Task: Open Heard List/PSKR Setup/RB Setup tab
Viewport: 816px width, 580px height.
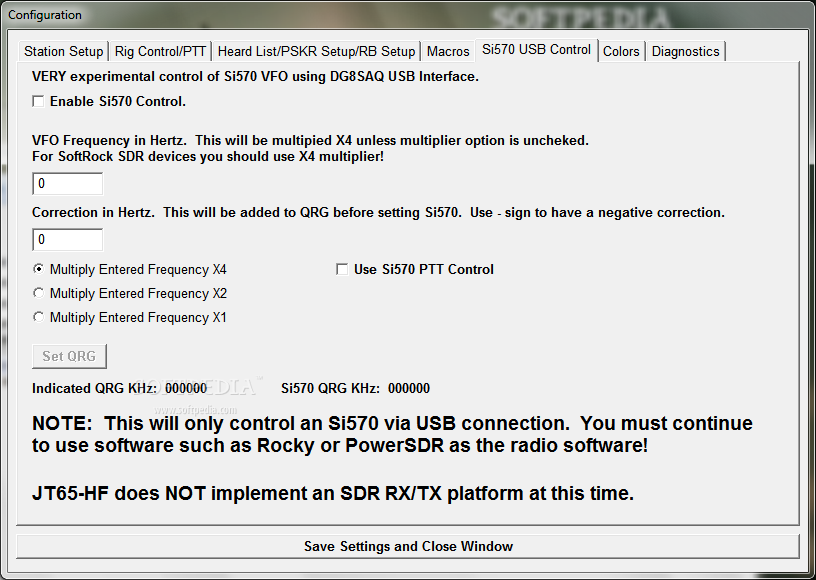Action: (x=316, y=51)
